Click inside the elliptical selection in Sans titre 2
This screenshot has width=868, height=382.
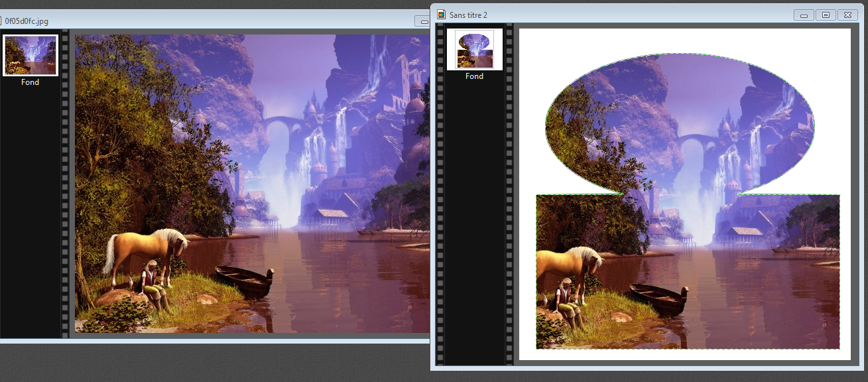pyautogui.click(x=680, y=123)
